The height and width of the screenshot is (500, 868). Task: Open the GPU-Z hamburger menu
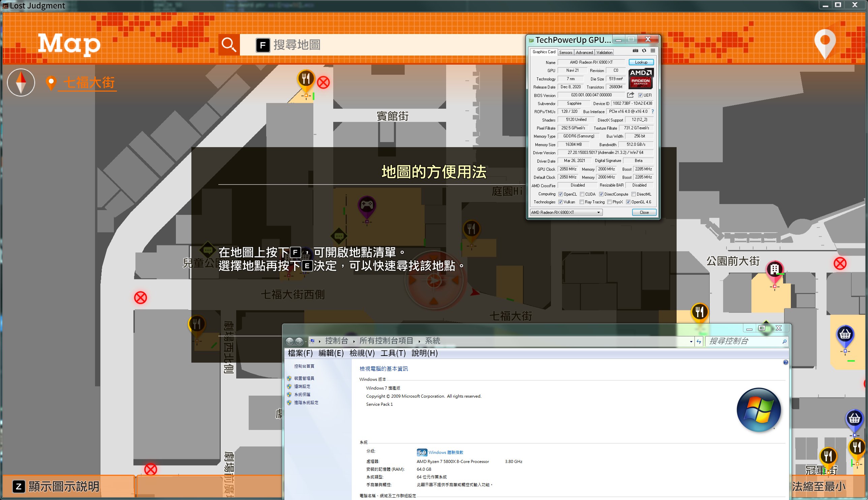coord(653,51)
